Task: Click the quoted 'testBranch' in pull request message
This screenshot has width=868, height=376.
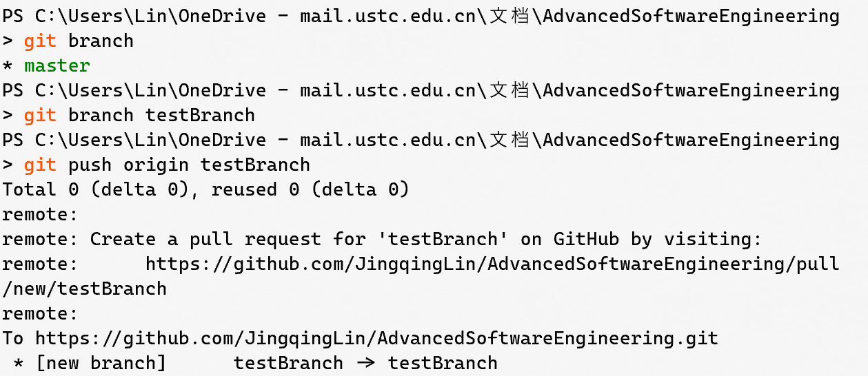Action: click(443, 239)
